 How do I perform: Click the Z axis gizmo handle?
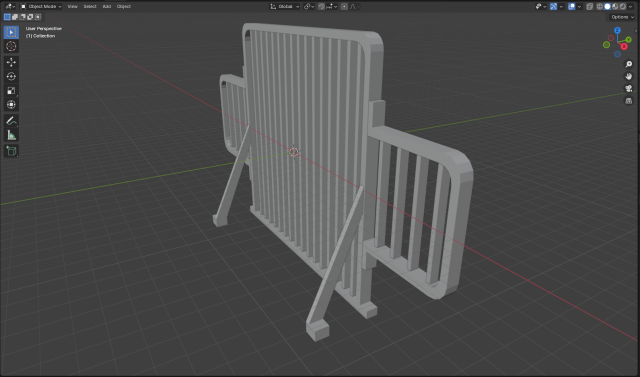(x=618, y=30)
